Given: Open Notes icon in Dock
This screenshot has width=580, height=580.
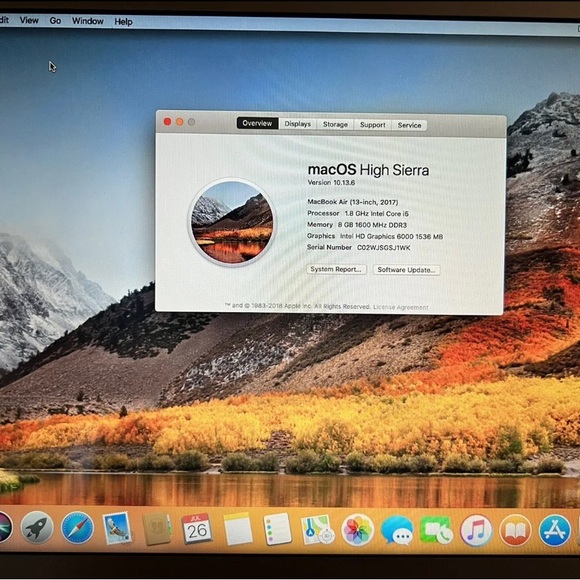Looking at the screenshot, I should [237, 529].
